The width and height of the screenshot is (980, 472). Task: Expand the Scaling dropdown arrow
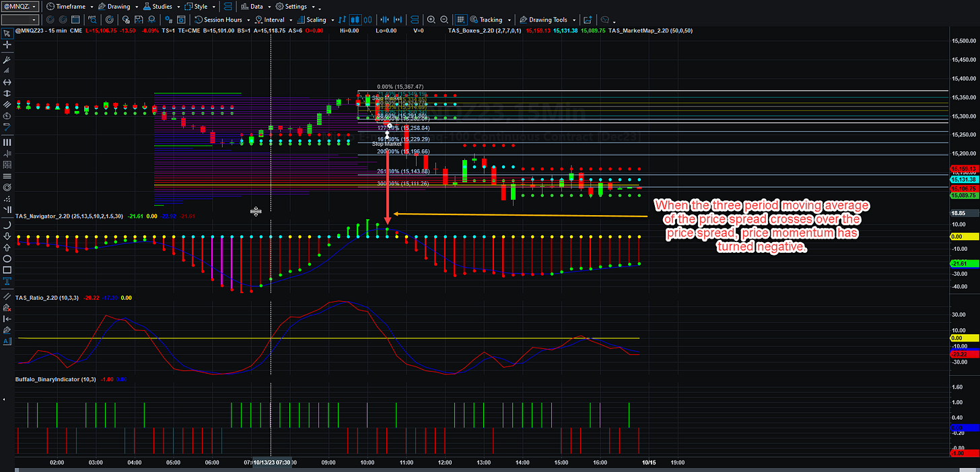(x=332, y=20)
